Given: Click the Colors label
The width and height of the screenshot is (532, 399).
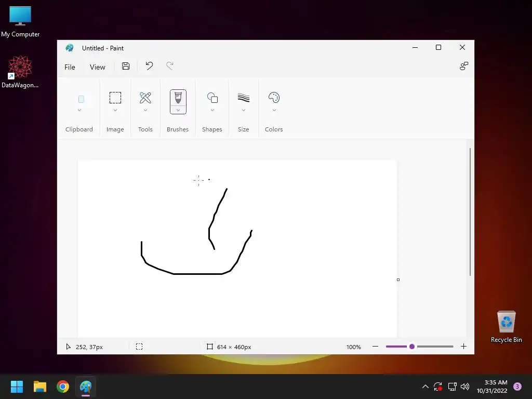Looking at the screenshot, I should point(274,129).
